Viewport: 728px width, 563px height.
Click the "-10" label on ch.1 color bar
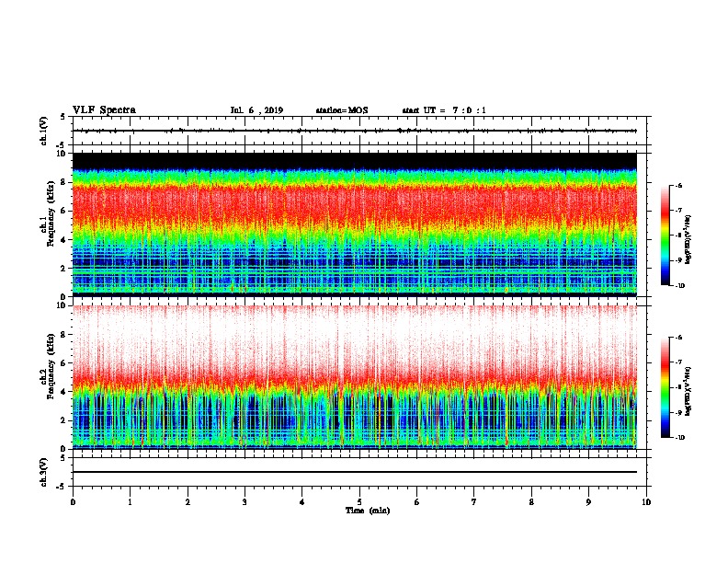pos(680,286)
